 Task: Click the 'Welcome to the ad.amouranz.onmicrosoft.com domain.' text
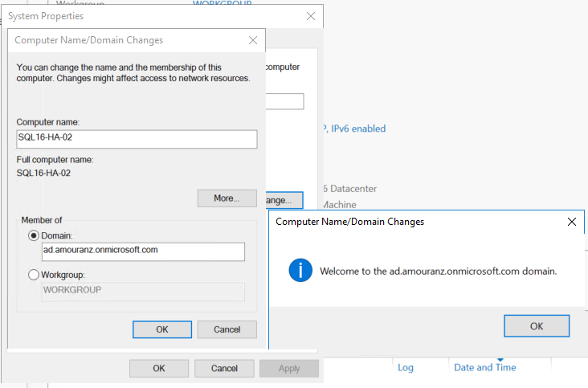pyautogui.click(x=438, y=271)
